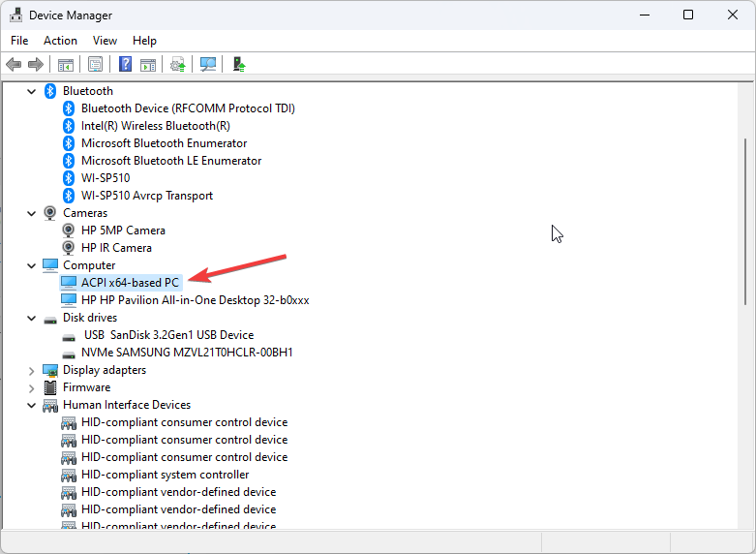Click drive icon beside NVMe SAMSUNG
756x554 pixels.
(x=69, y=354)
